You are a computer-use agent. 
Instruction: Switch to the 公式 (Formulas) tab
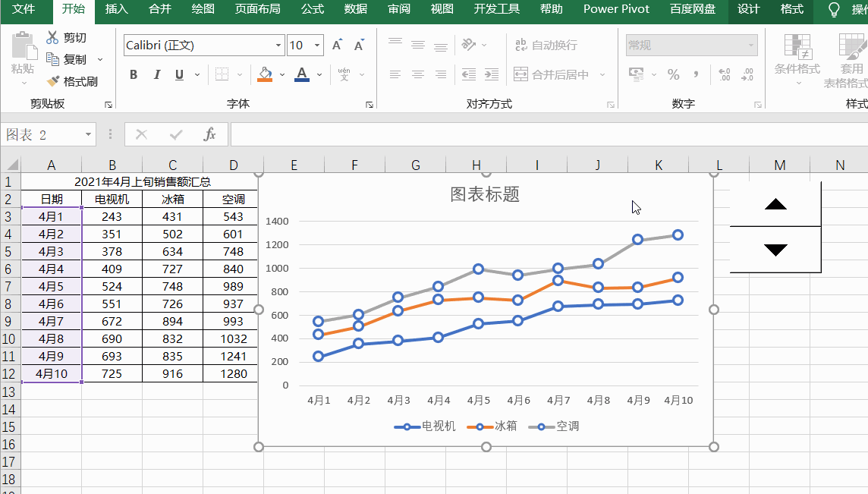click(312, 9)
